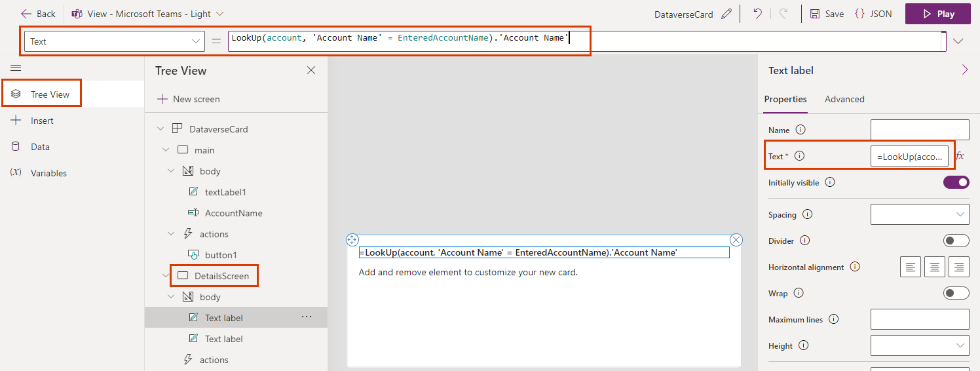980x371 pixels.
Task: Collapse the actions node under main
Action: pyautogui.click(x=171, y=234)
